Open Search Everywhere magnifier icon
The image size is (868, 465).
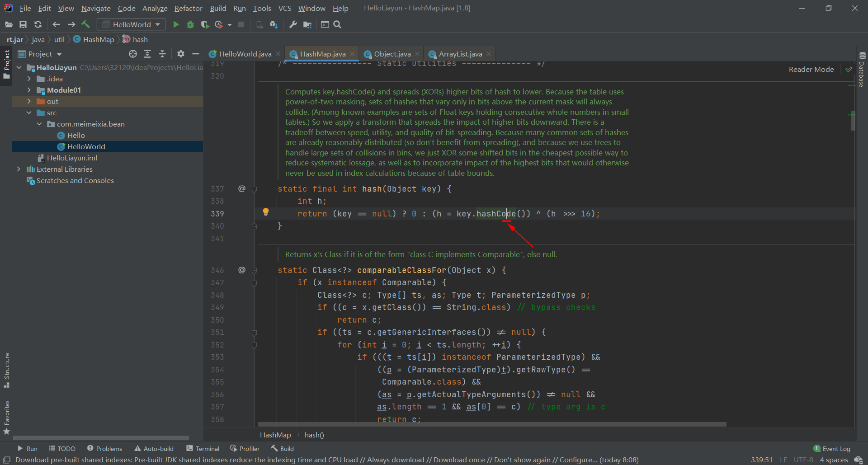point(337,24)
